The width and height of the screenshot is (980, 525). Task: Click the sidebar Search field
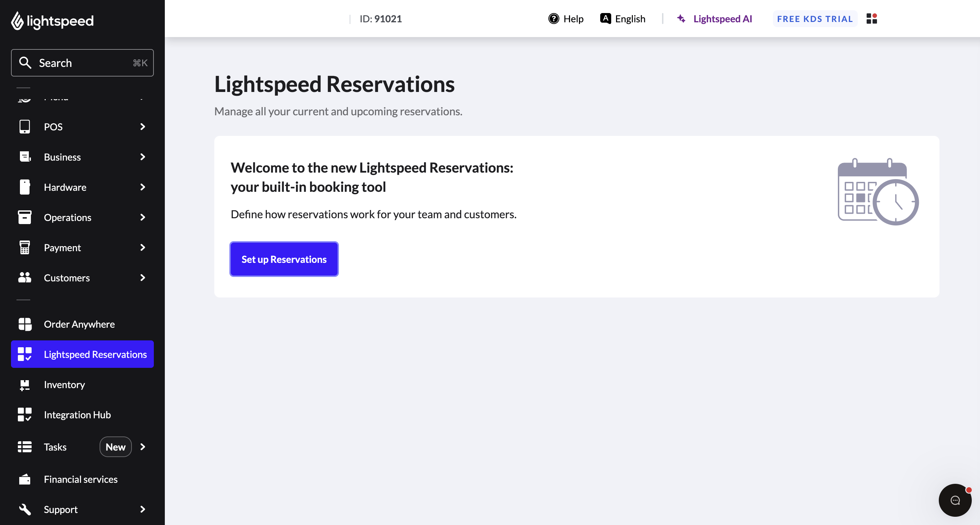[x=82, y=63]
